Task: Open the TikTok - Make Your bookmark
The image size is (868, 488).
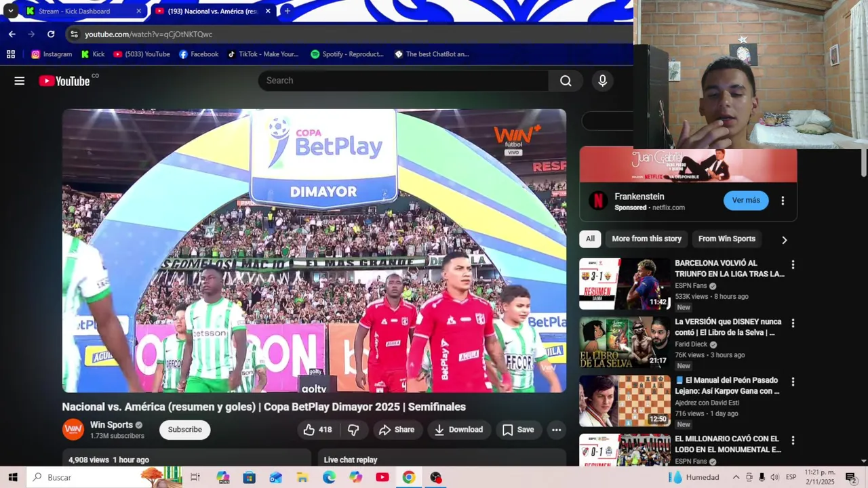Action: [x=263, y=54]
